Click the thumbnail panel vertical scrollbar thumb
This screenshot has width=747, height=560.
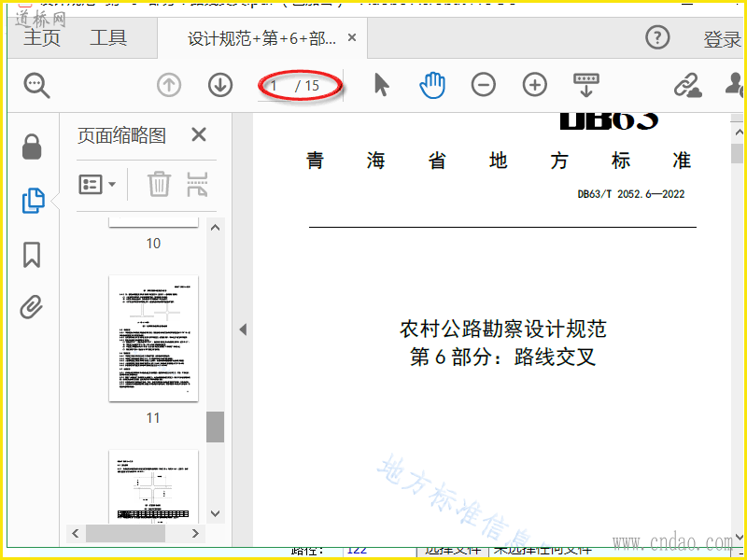216,427
